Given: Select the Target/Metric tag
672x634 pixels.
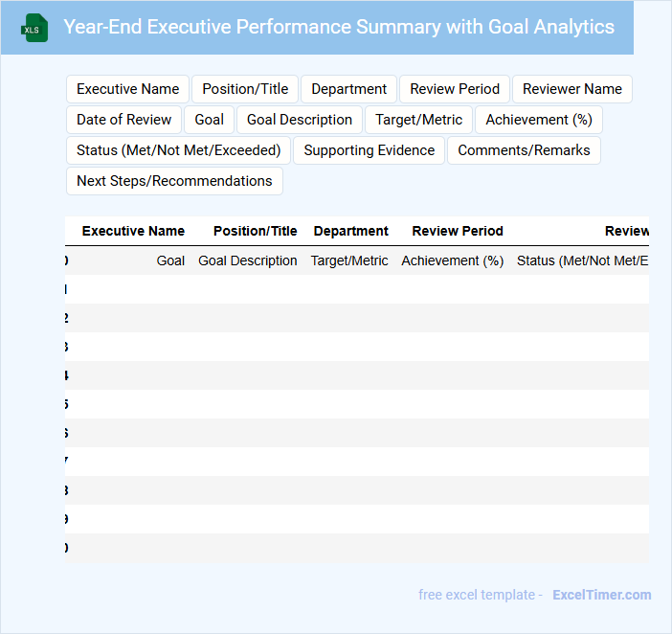Looking at the screenshot, I should 418,120.
